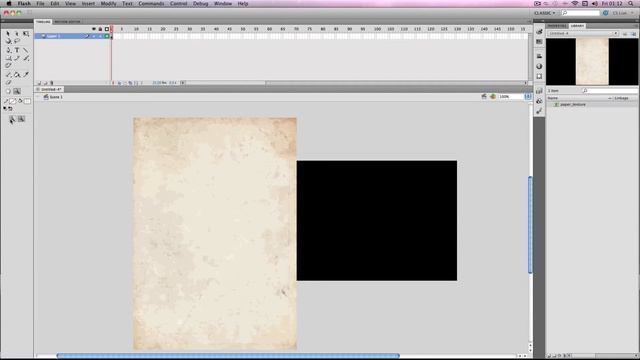Switch to the Motion Editor tab
The image size is (640, 360).
click(x=67, y=22)
